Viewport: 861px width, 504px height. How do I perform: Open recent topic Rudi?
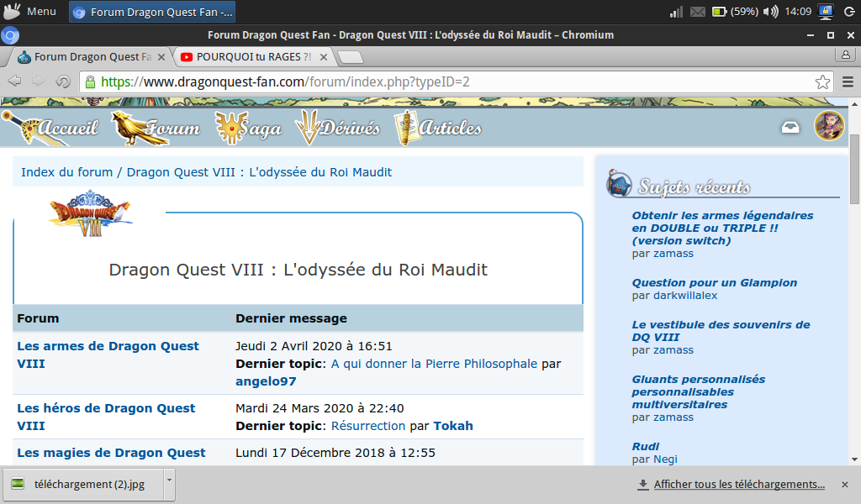coord(645,446)
